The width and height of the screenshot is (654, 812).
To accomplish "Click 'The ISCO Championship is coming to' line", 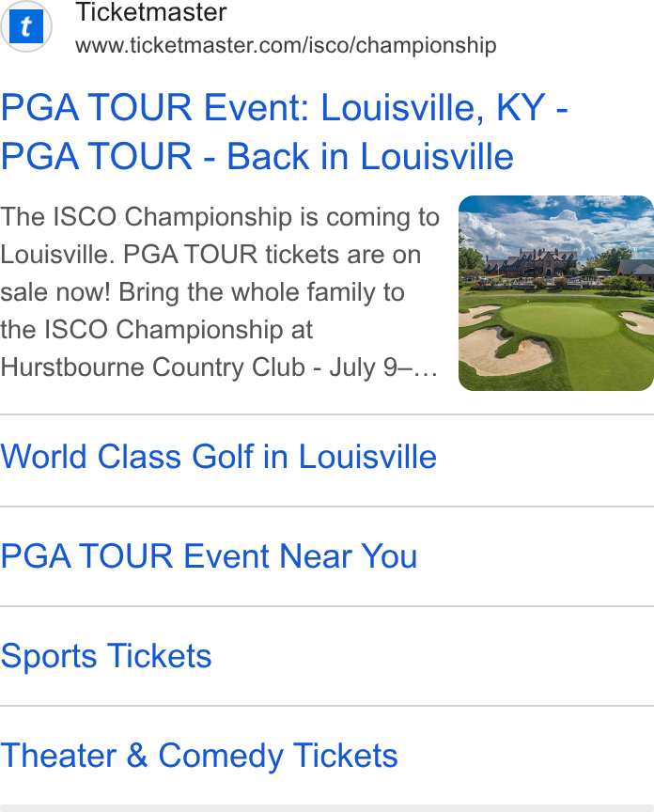I will tap(220, 217).
